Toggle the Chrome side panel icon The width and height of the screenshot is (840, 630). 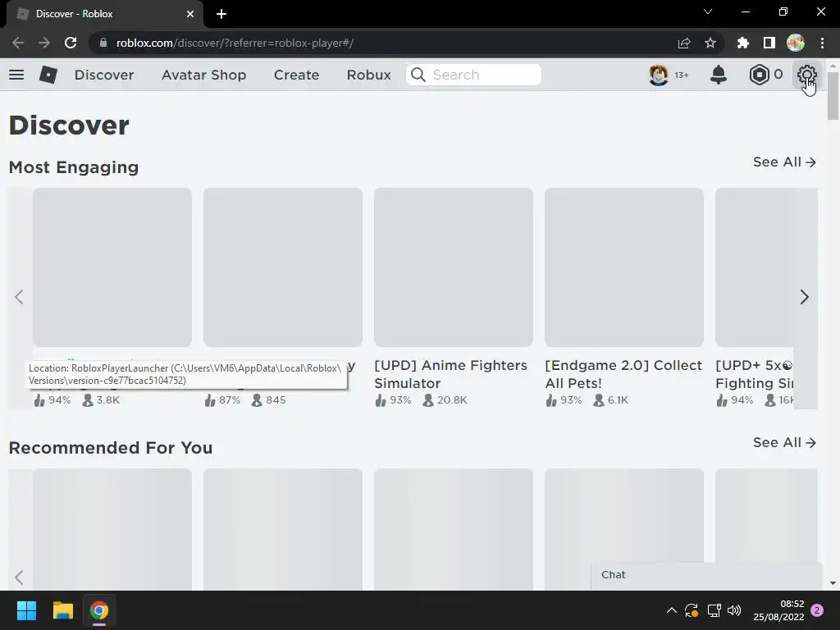point(769,43)
